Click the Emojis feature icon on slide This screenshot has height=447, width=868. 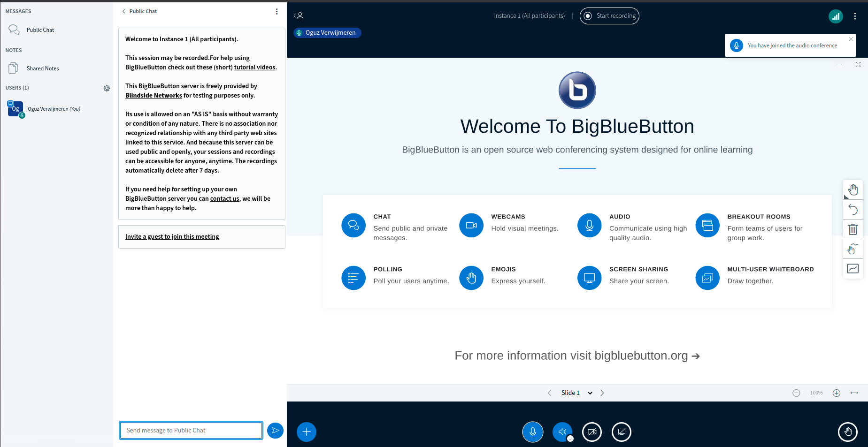click(x=471, y=278)
